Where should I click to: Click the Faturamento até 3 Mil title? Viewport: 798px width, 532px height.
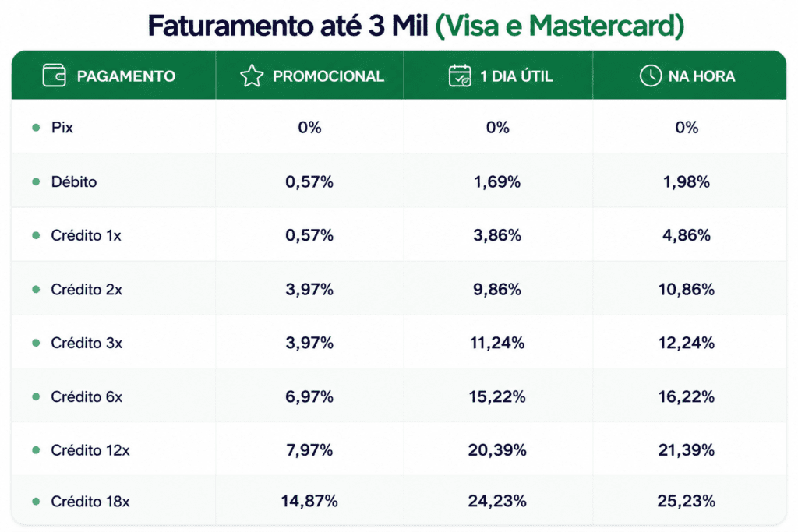288,26
